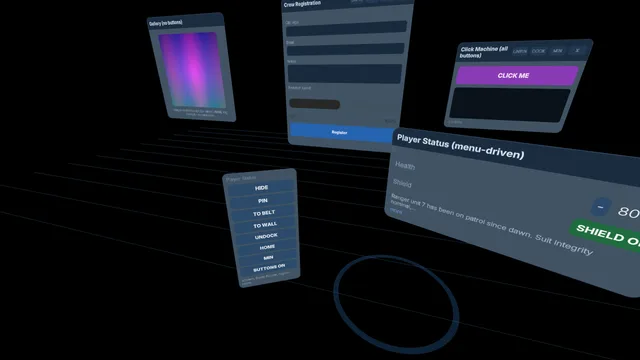Viewport: 640px width, 360px height.
Task: Close the Click Machine panel with X
Action: (x=577, y=51)
